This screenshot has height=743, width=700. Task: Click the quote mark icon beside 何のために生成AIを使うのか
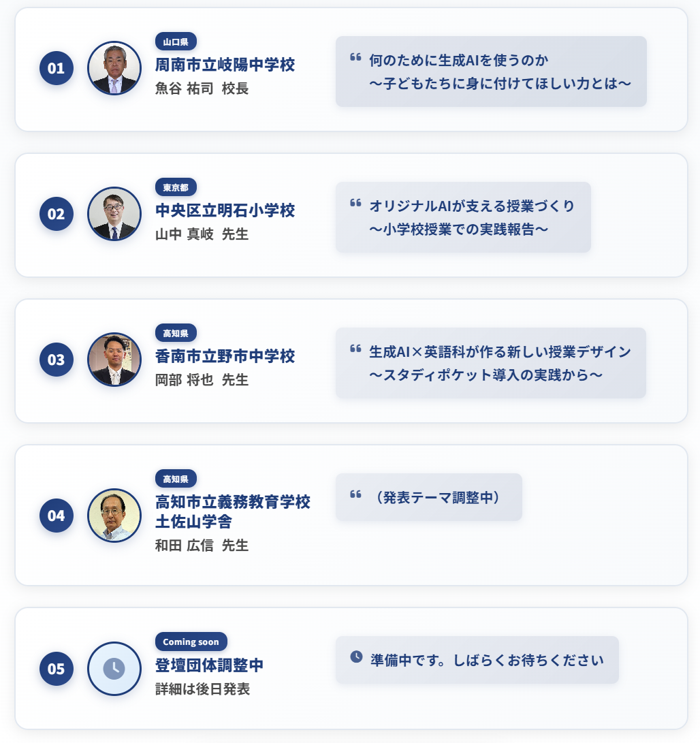point(355,57)
